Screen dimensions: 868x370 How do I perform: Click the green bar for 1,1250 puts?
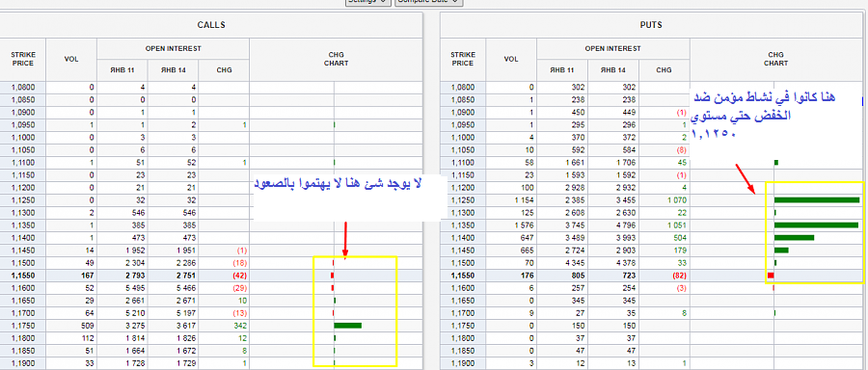tap(817, 199)
